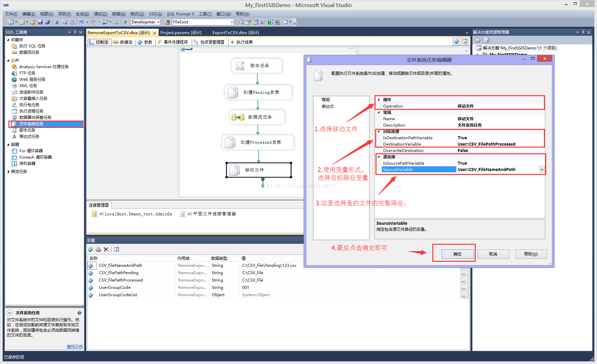The image size is (597, 364).
Task: Click the Save icon in toolbar
Action: pos(40,22)
